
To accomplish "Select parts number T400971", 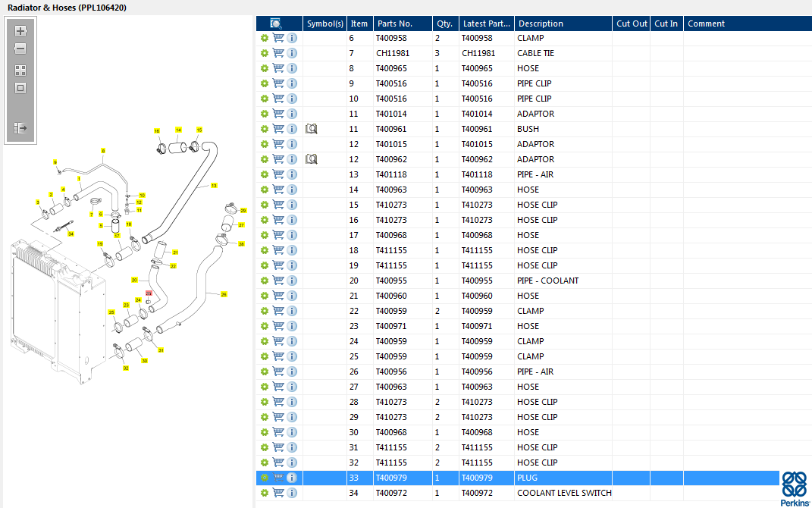I will (x=391, y=326).
